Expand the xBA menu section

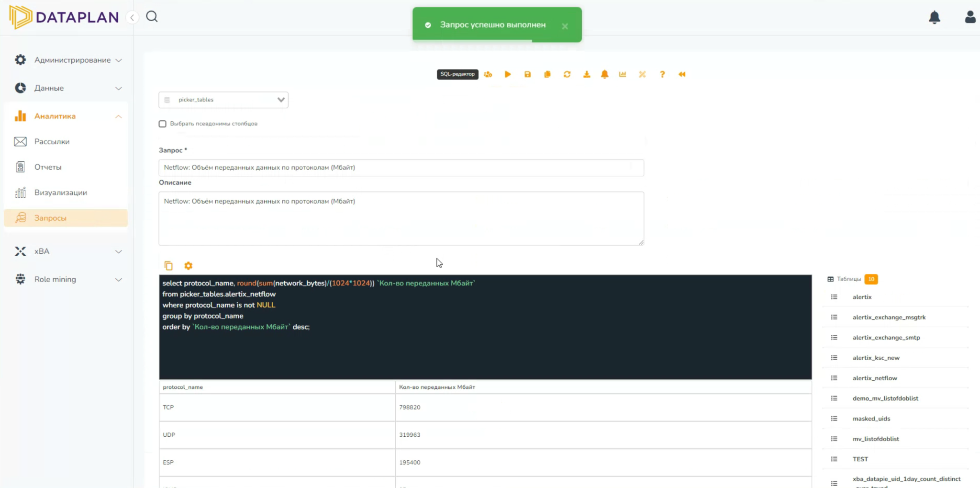pyautogui.click(x=68, y=251)
